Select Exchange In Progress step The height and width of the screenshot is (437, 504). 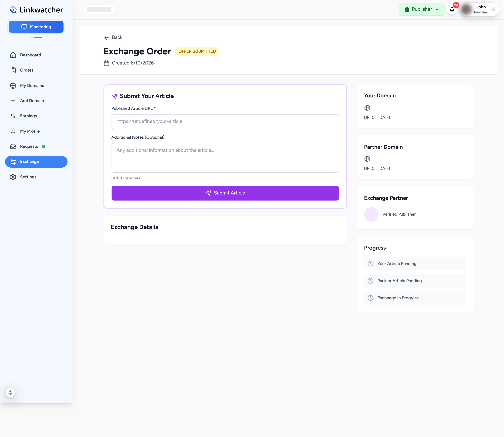click(415, 298)
